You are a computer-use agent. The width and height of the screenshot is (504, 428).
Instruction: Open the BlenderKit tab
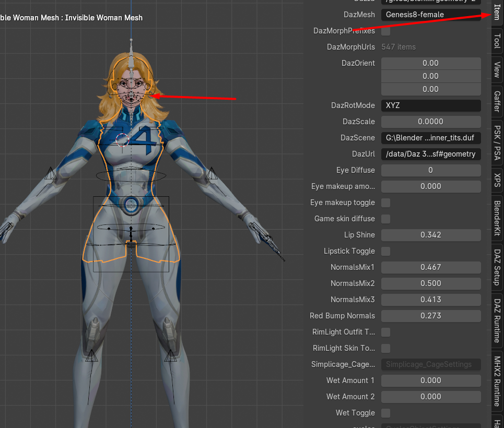[x=497, y=218]
